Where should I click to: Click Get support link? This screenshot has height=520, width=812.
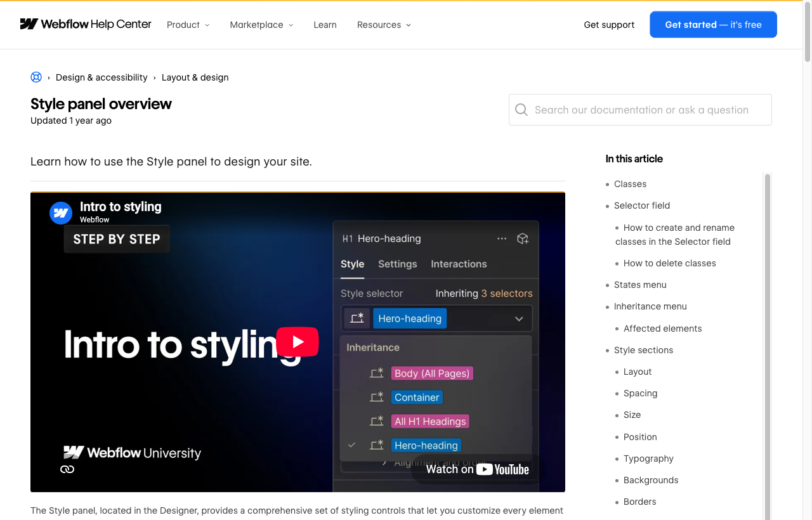tap(609, 25)
